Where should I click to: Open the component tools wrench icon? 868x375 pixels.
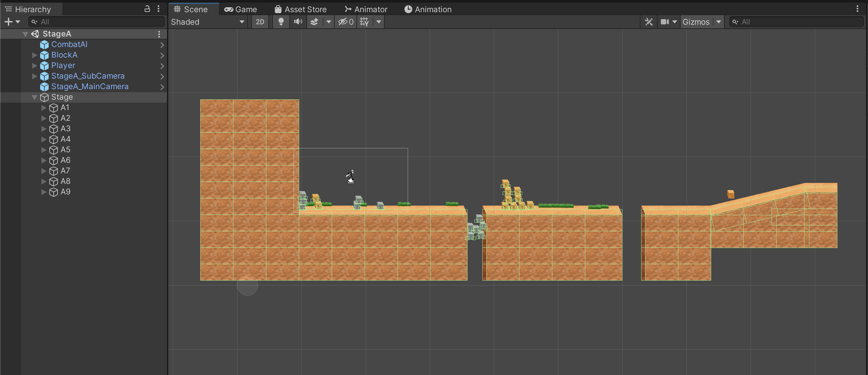coord(648,22)
